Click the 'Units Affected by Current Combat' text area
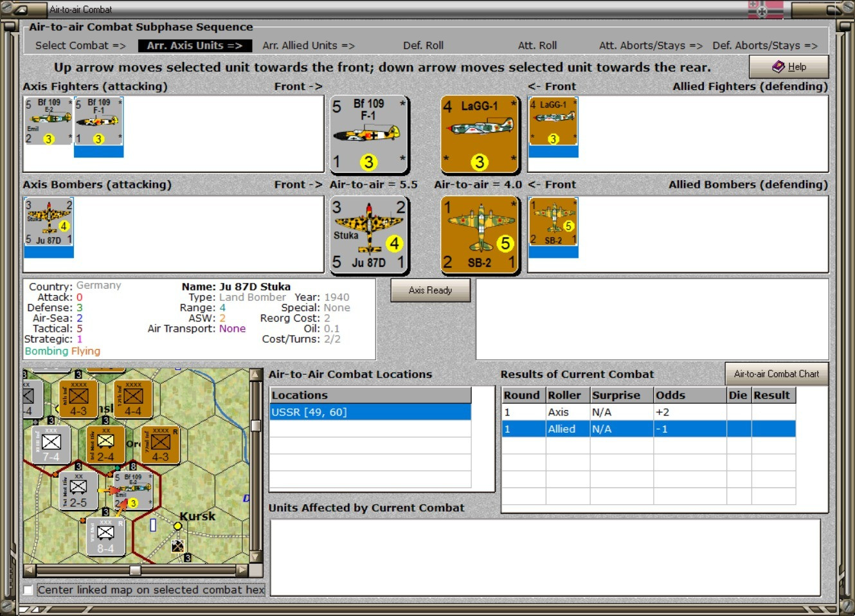This screenshot has width=855, height=616. [545, 557]
